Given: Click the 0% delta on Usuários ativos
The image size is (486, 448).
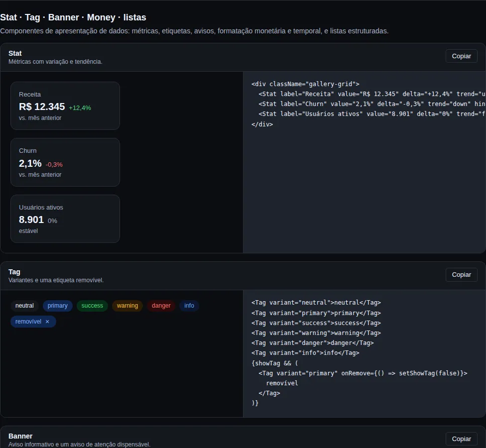Looking at the screenshot, I should tap(52, 221).
